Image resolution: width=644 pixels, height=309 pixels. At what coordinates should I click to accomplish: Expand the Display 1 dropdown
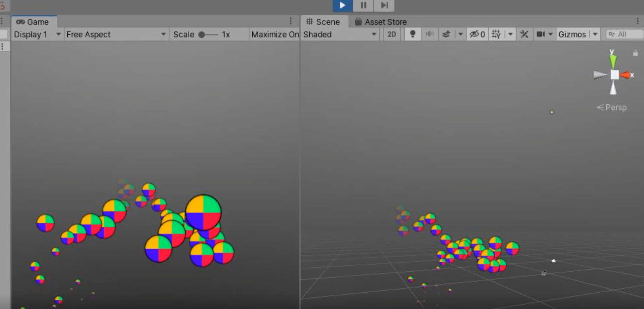37,34
